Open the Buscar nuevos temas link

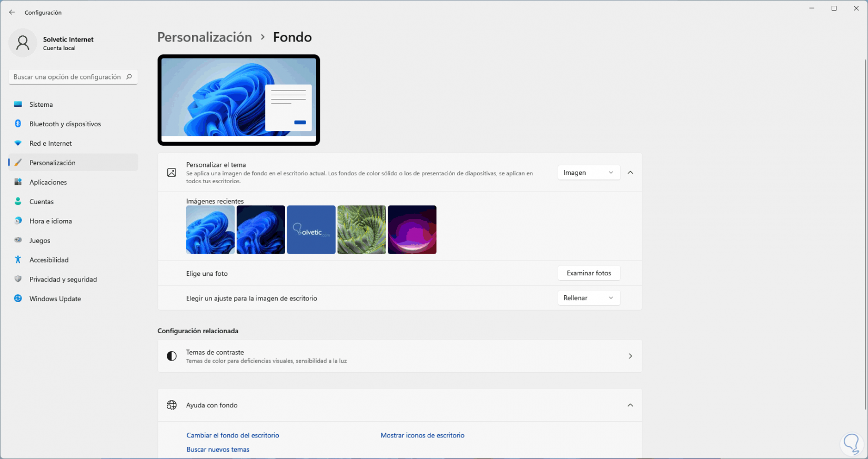click(x=218, y=450)
